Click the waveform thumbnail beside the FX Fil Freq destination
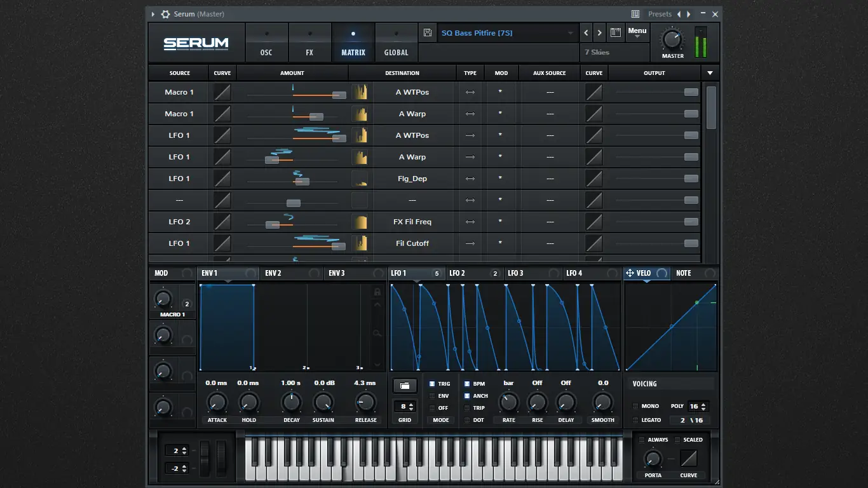Screen dimensions: 868x488 coord(360,222)
